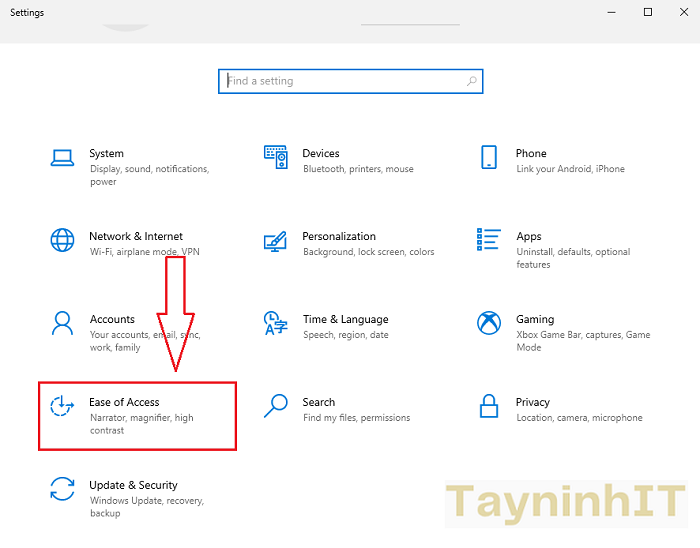Click the System laptop icon
The width and height of the screenshot is (700, 548).
pos(62,158)
